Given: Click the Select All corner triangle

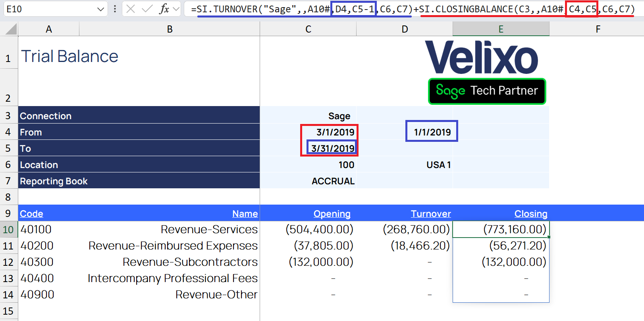Looking at the screenshot, I should 11,29.
